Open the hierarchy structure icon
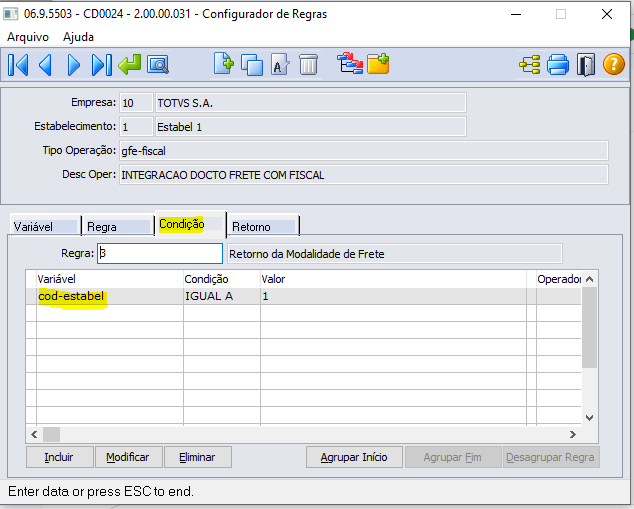 [530, 65]
